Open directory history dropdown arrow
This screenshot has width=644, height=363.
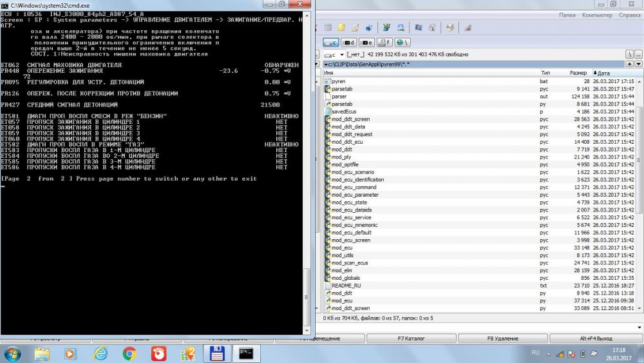pos(638,64)
